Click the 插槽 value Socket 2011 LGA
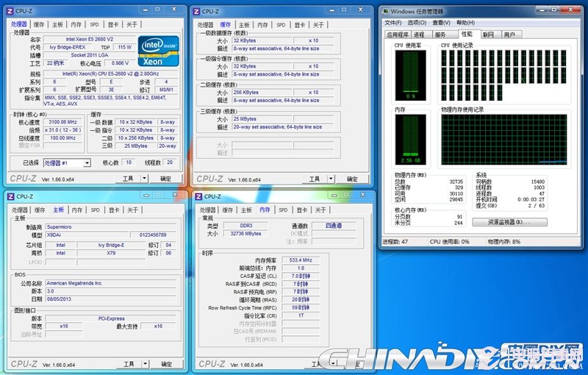Image resolution: width=588 pixels, height=375 pixels. pyautogui.click(x=89, y=54)
